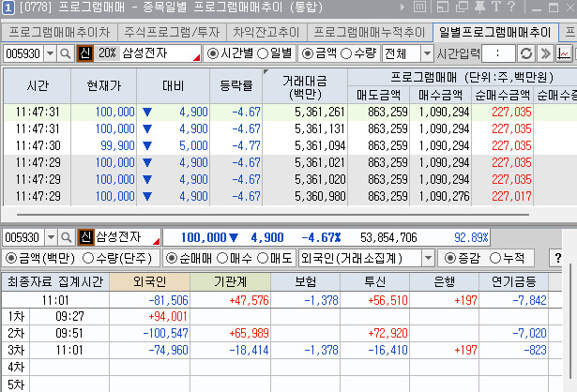This screenshot has width=577, height=392.
Task: Click the 92.89% value in lower quote bar
Action: (x=471, y=237)
